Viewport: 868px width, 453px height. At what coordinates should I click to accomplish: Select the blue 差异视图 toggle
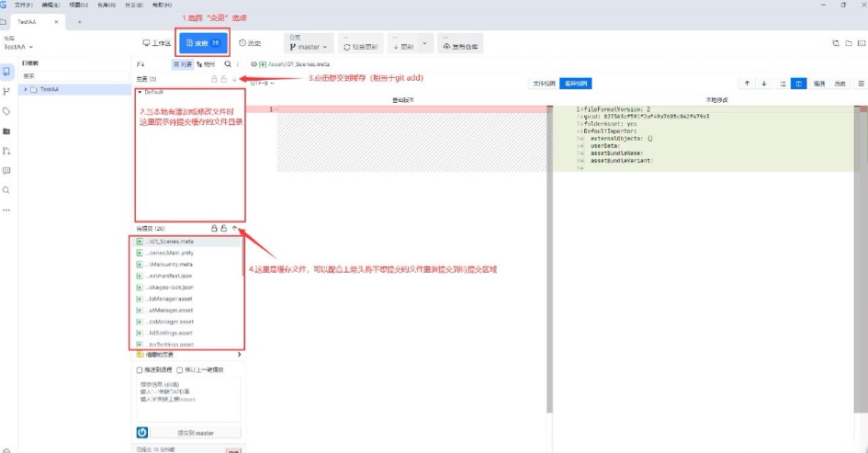click(576, 84)
